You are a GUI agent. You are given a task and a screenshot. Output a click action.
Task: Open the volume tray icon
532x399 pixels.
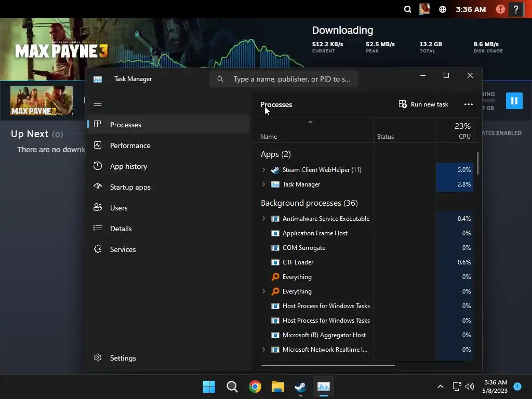pos(470,387)
